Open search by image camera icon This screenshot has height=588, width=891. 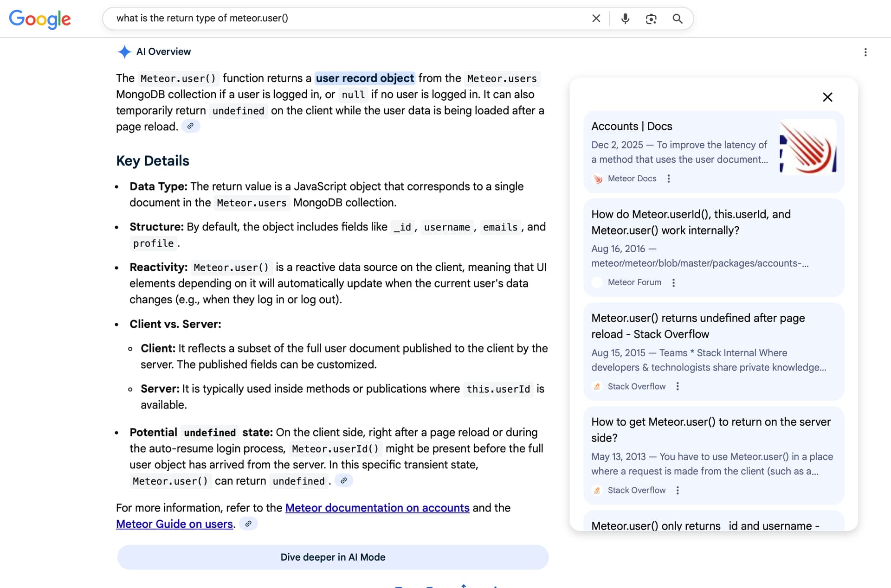[651, 19]
